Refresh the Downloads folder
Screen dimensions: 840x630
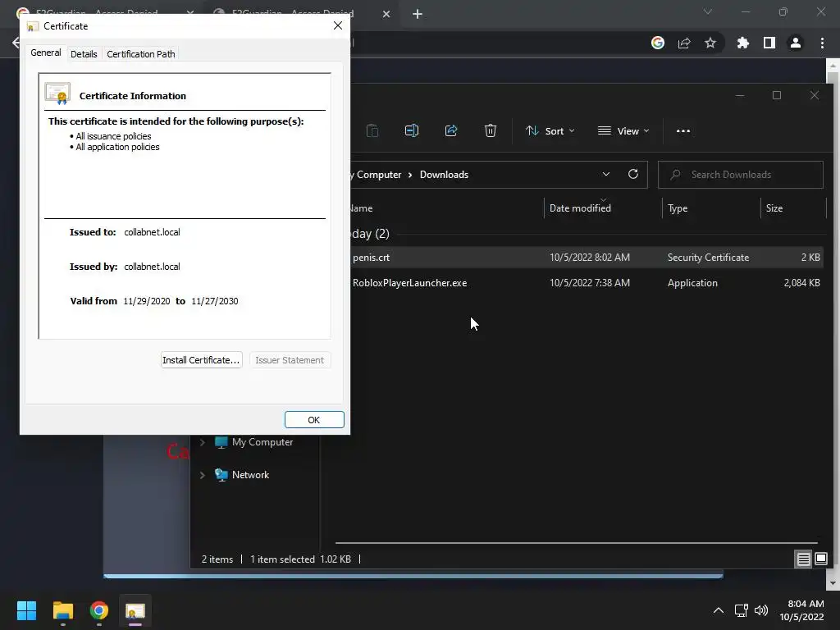pyautogui.click(x=633, y=174)
